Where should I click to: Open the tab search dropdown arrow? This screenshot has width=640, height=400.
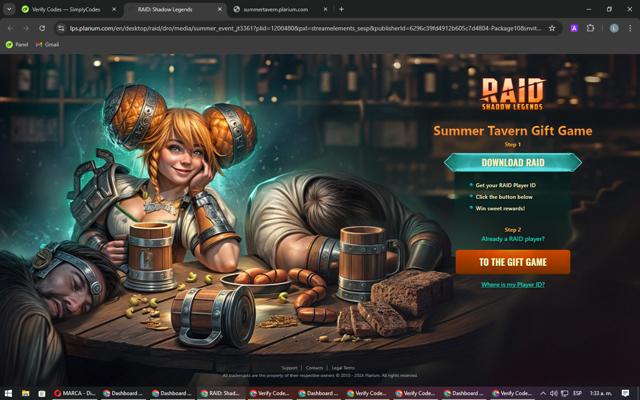click(x=9, y=9)
